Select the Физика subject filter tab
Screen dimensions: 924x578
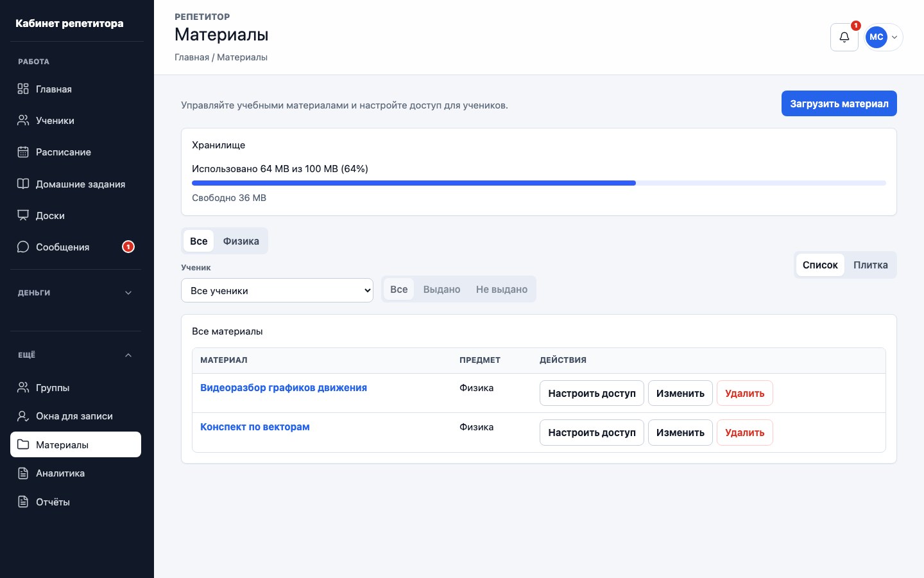(241, 241)
